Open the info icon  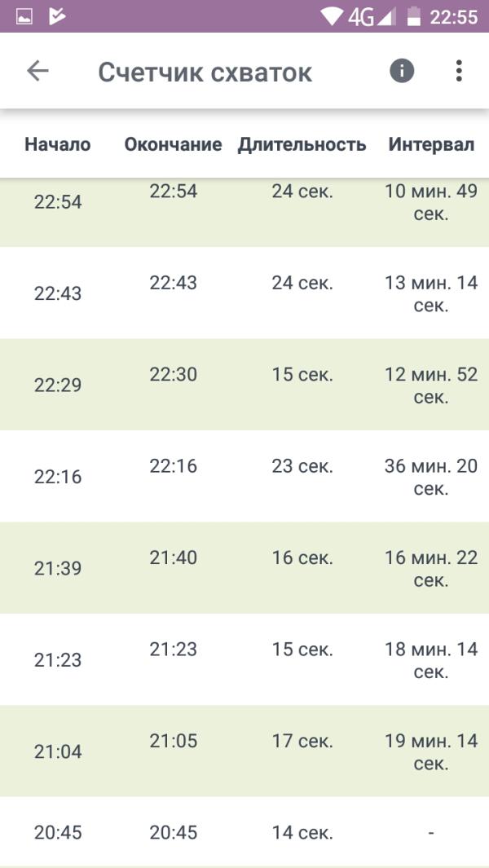pyautogui.click(x=402, y=71)
